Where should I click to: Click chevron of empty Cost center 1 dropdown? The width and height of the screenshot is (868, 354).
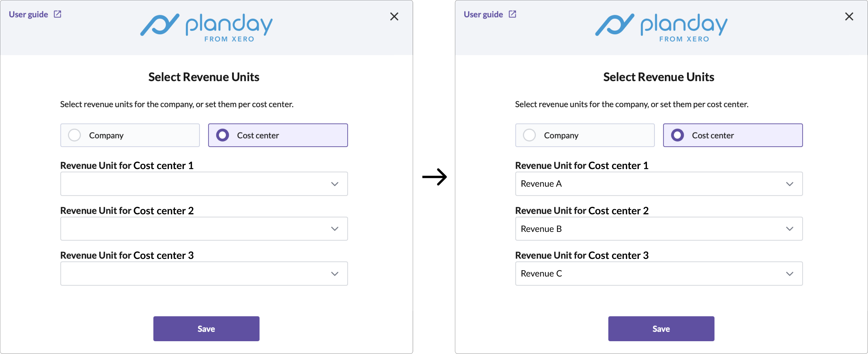pos(334,184)
